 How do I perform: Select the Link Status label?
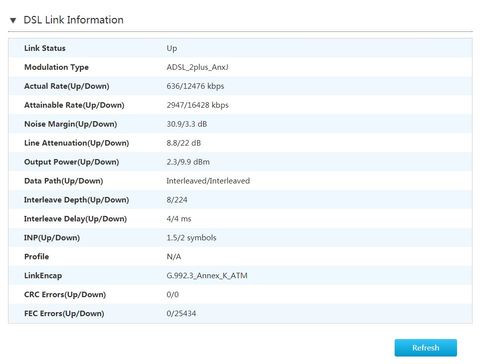[x=45, y=48]
